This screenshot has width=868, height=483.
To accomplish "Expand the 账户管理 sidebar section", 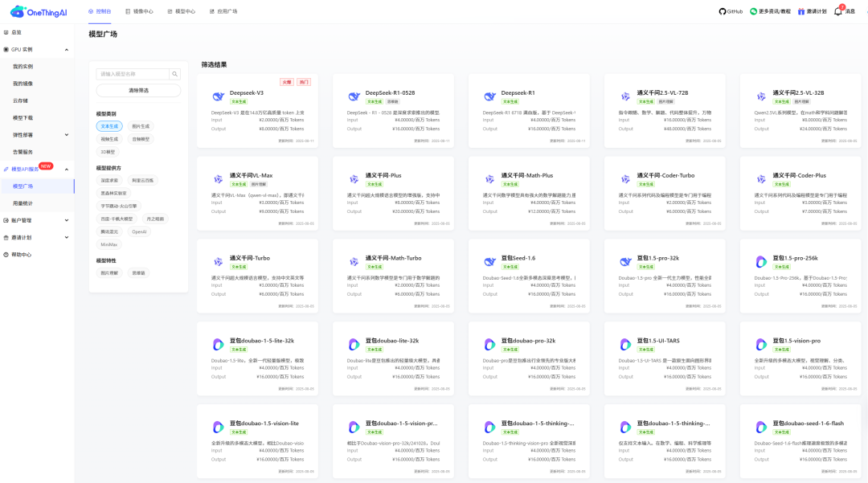I will (x=68, y=220).
